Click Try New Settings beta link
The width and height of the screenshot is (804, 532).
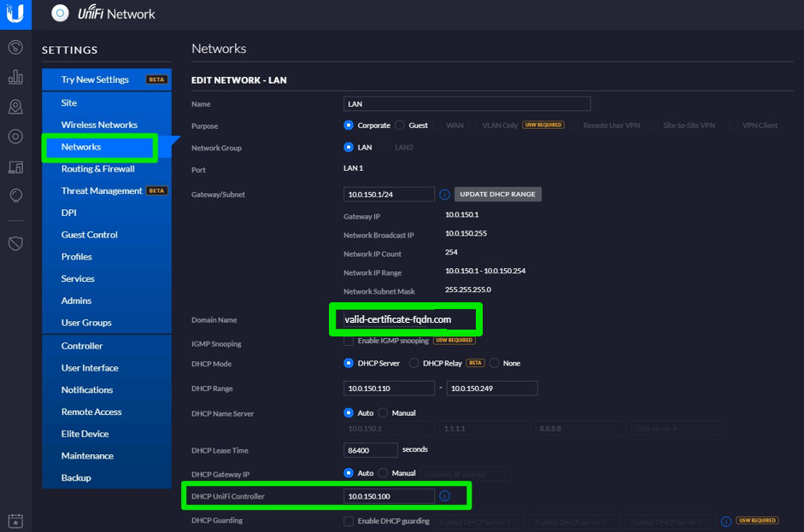(95, 79)
